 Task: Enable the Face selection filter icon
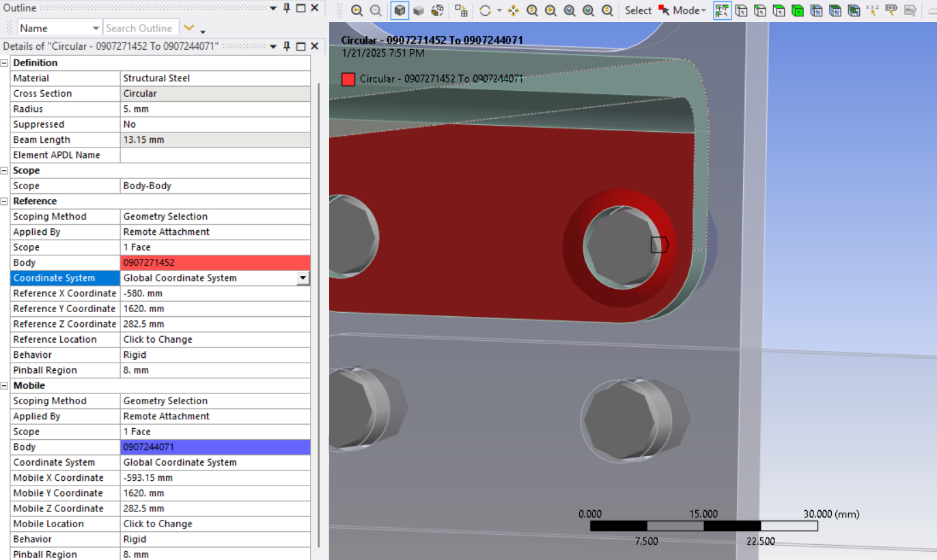779,10
